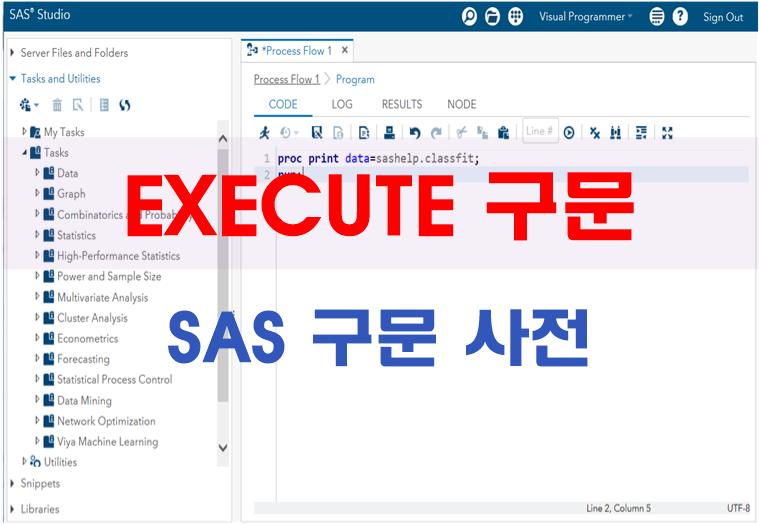Select the Process Flow 1 tab
This screenshot has width=759, height=524.
[x=296, y=50]
